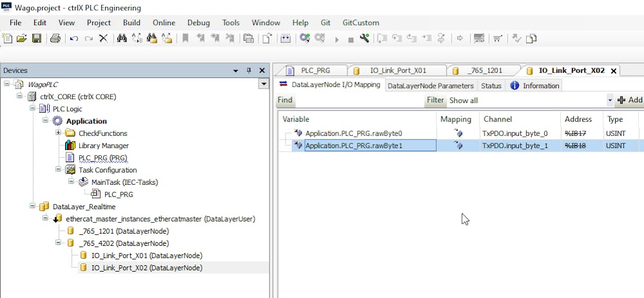Open the GitCustom menu
The image size is (644, 298).
coord(360,23)
